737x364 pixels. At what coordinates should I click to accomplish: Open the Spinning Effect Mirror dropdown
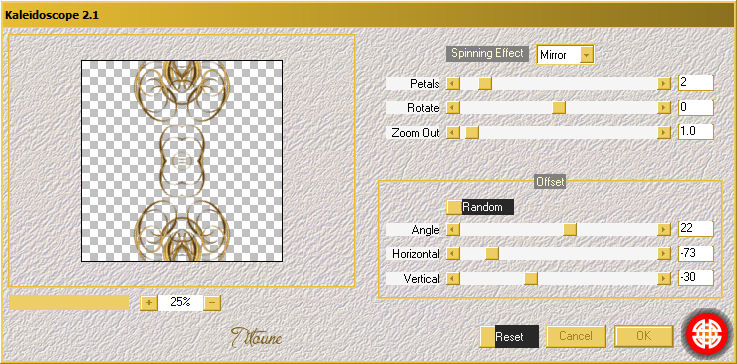586,55
